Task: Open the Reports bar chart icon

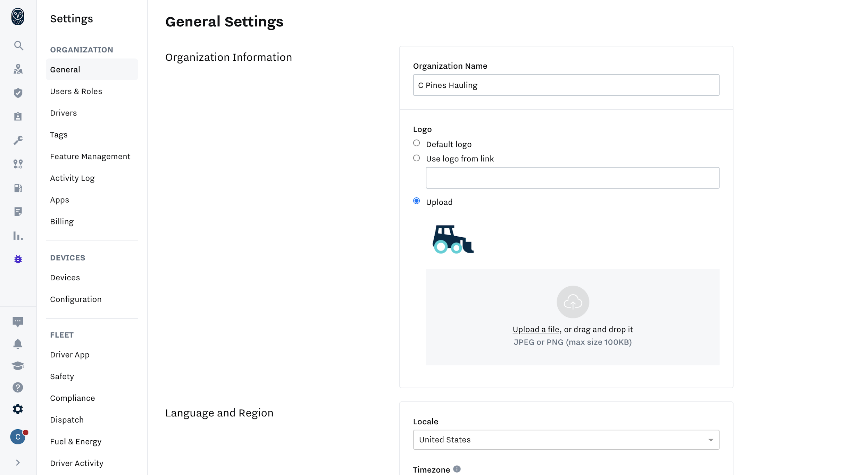Action: 18,236
